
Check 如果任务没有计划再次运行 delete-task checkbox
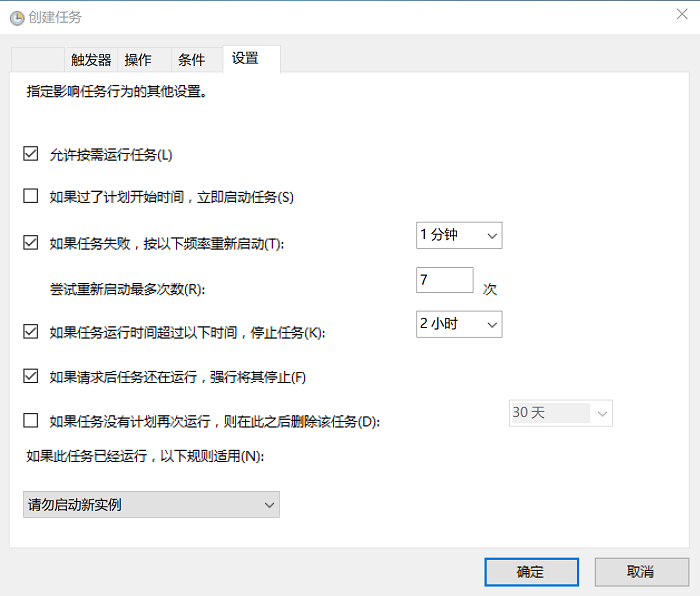31,420
